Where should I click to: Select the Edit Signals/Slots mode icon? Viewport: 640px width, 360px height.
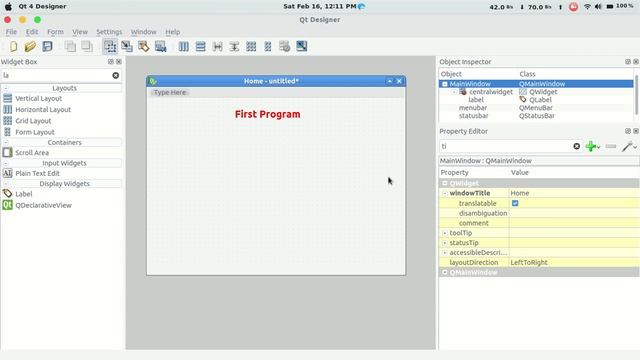(127, 47)
